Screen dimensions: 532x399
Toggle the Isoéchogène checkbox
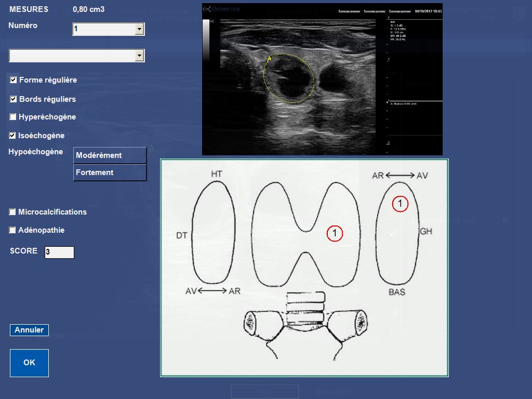(x=12, y=136)
